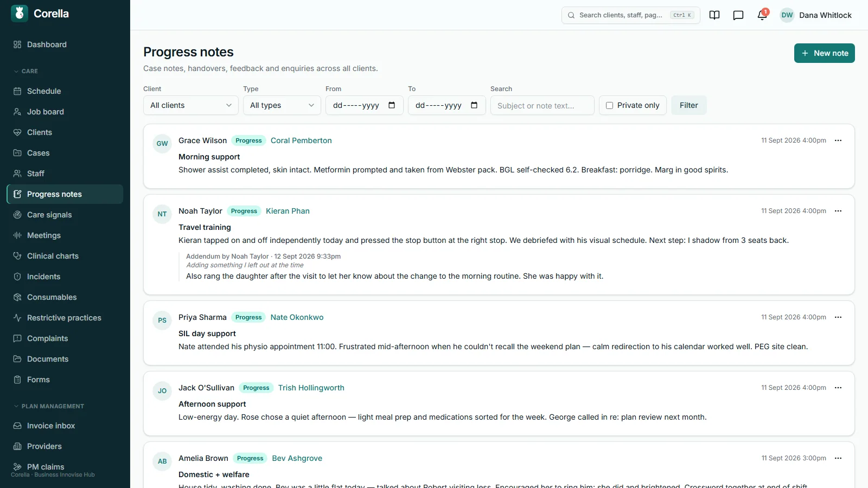Open more options for Grace Wilson note
The width and height of the screenshot is (868, 488).
[x=838, y=140]
